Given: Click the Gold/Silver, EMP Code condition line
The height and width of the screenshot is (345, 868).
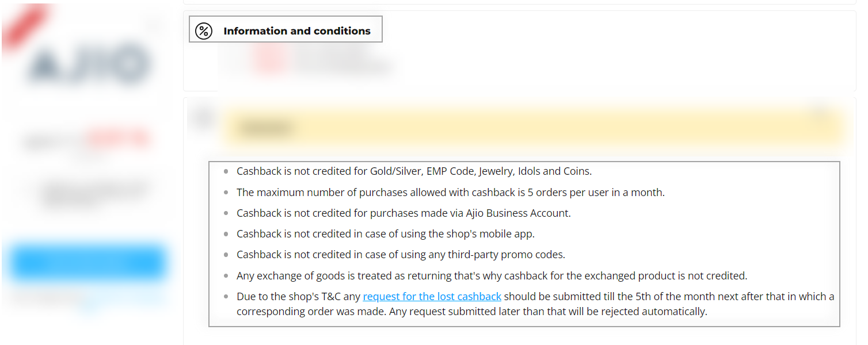Looking at the screenshot, I should (x=414, y=171).
